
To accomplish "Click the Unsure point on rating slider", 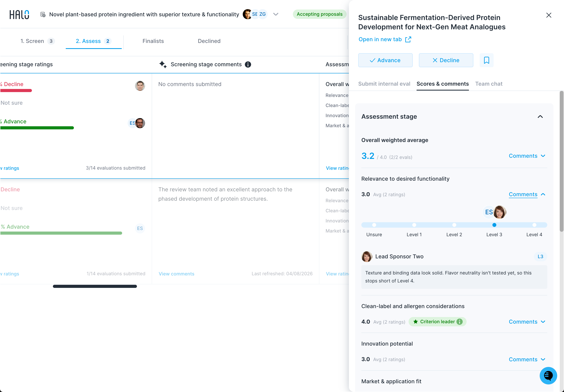I will point(374,225).
